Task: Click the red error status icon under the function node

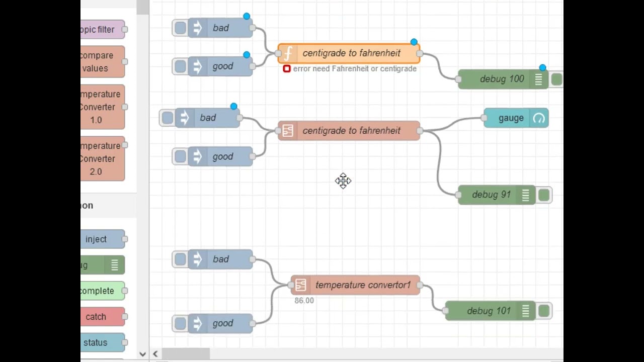Action: coord(287,69)
